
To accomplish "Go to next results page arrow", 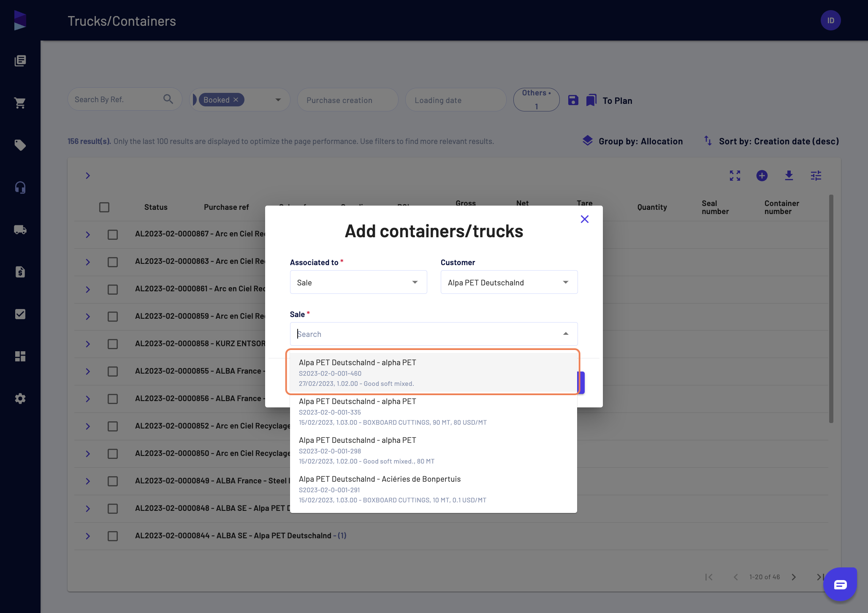I will point(794,577).
